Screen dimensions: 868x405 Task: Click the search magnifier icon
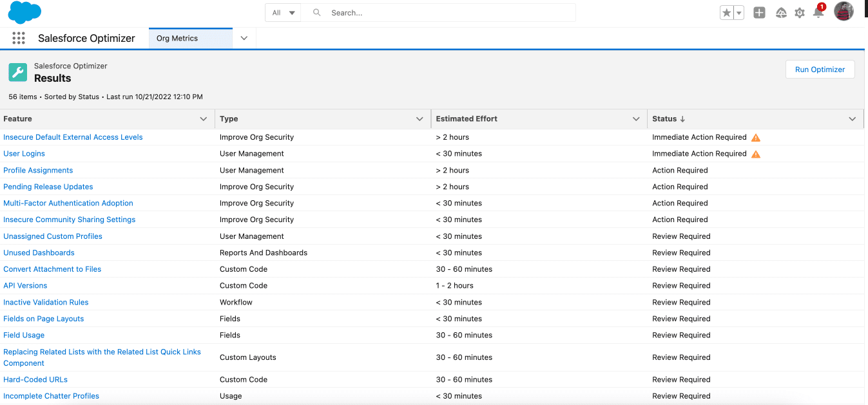pyautogui.click(x=316, y=13)
